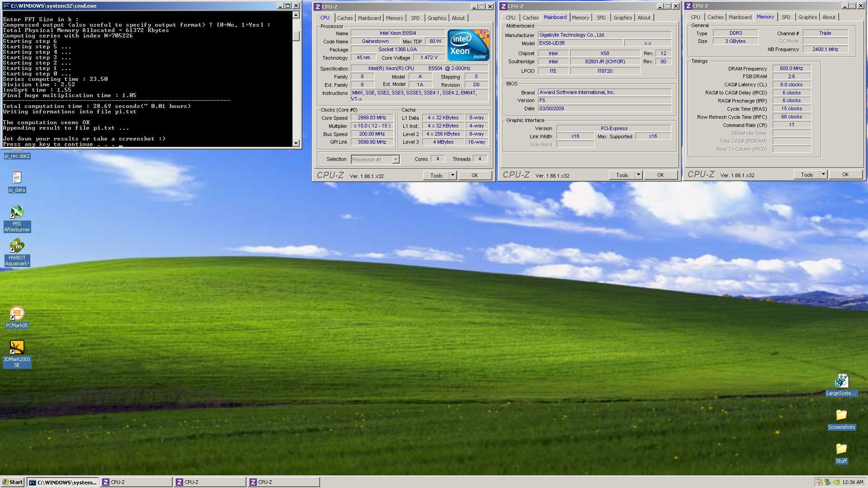Open Tools dropdown arrow in Mainboard CPU-Z window
Viewport: 868px width, 488px height.
pyautogui.click(x=638, y=175)
